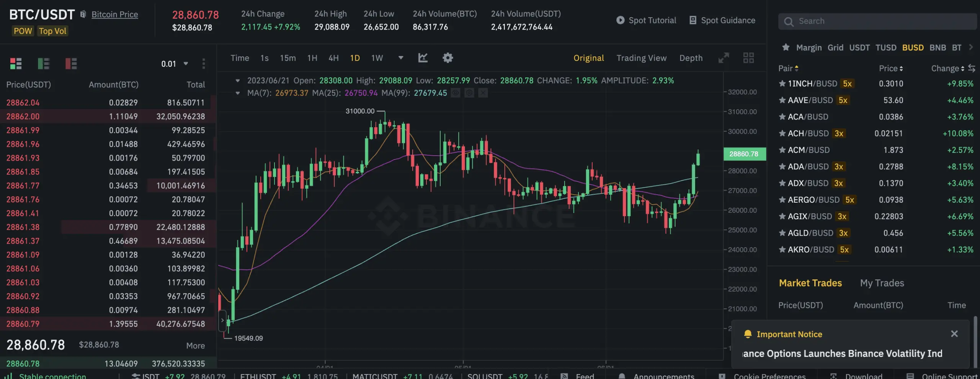Viewport: 980px width, 379px height.
Task: Open the 0.01 decimal precision dropdown
Action: [174, 64]
